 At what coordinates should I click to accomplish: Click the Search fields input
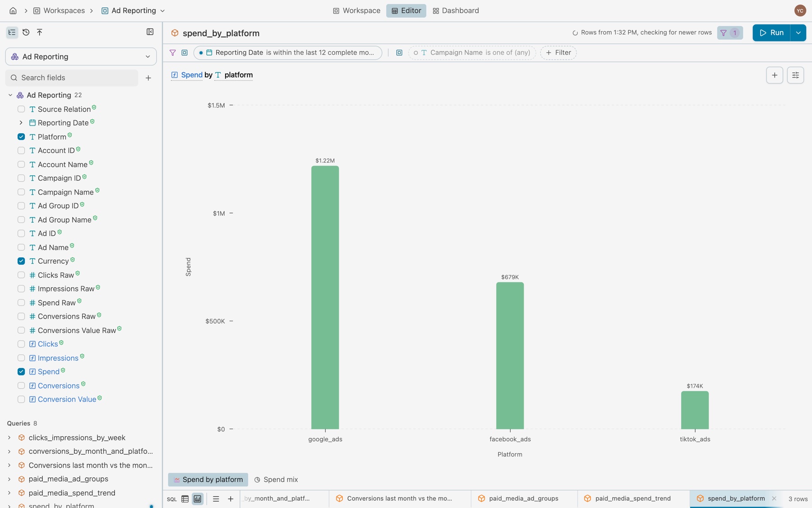(72, 78)
